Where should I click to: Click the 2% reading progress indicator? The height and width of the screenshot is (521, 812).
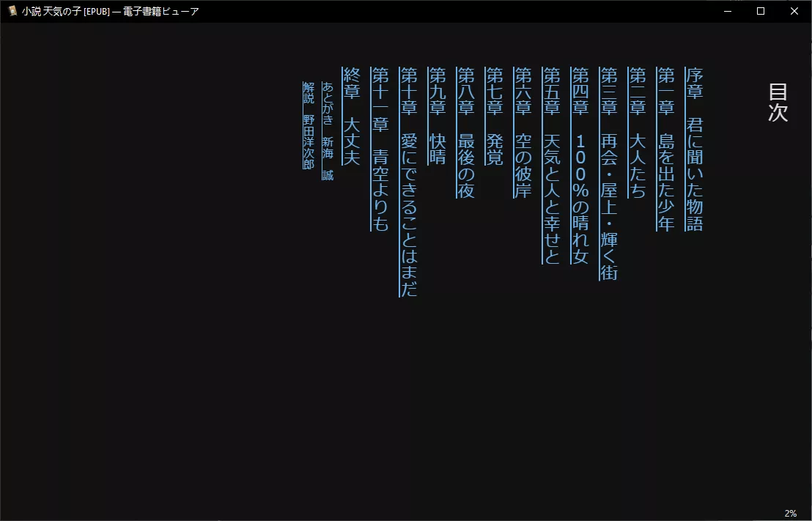790,513
